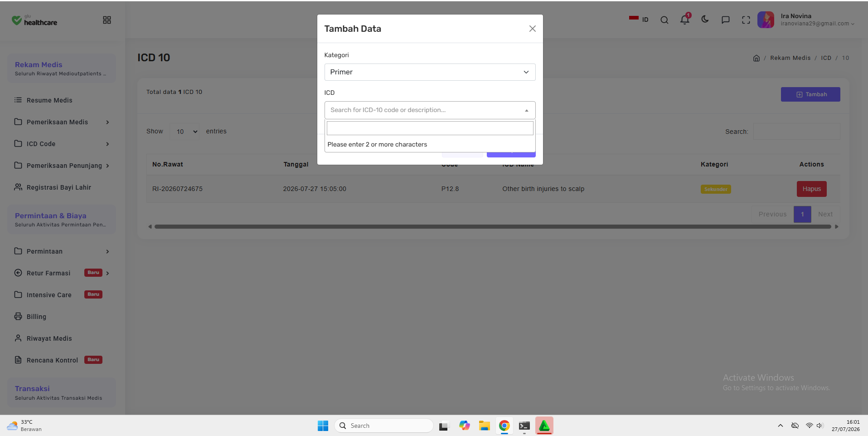Click healthcare logo in sidebar
Screen dimensions: 868x436
(x=34, y=20)
